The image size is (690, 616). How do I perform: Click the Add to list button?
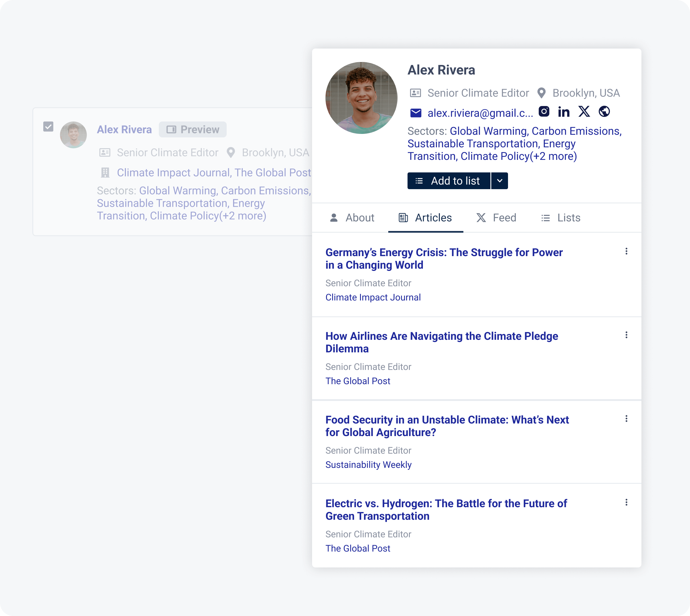(449, 181)
